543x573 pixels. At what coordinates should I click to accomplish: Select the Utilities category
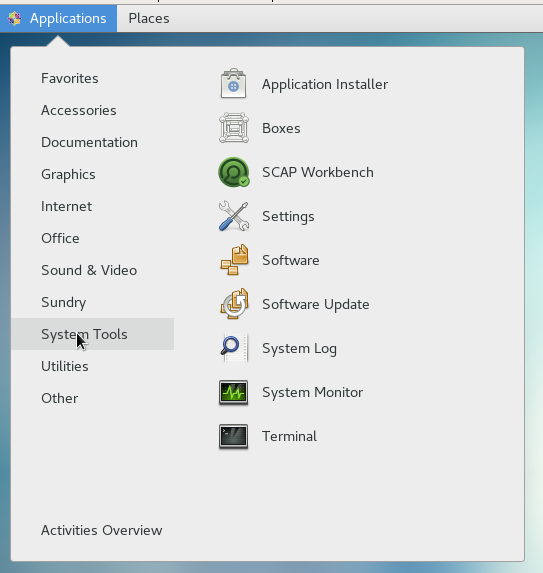[65, 366]
